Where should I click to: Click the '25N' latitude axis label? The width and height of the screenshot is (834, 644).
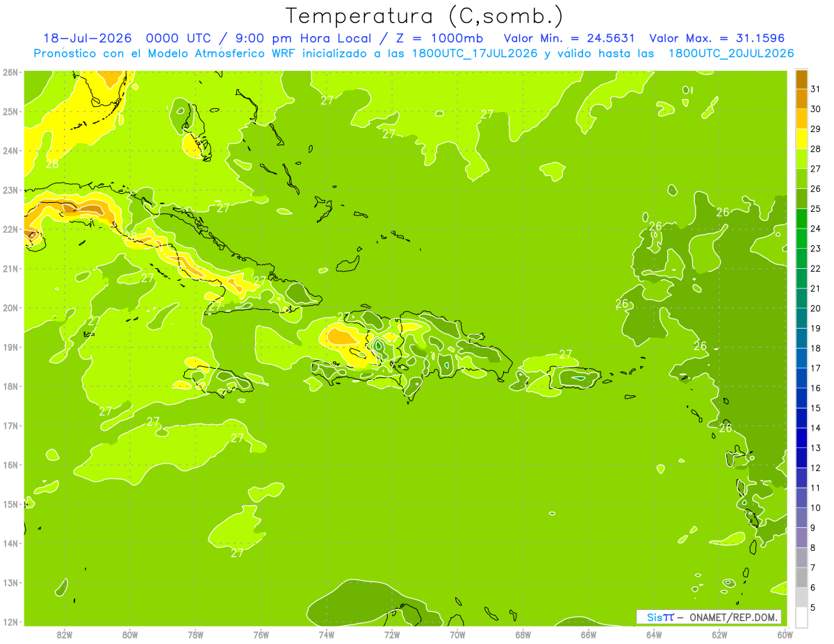coord(10,111)
